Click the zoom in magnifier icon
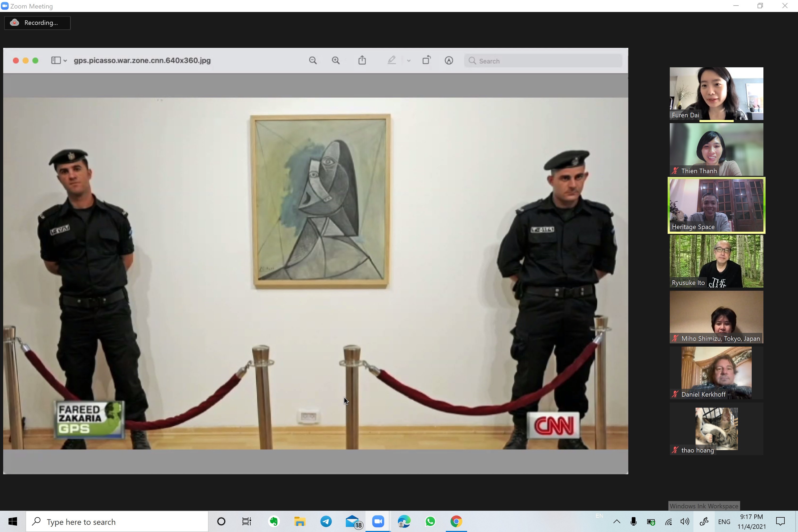Viewport: 798px width, 532px height. pos(335,61)
